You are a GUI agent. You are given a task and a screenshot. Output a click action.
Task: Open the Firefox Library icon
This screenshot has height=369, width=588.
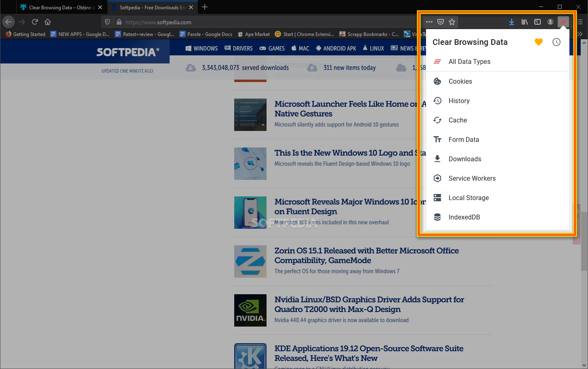coord(525,22)
